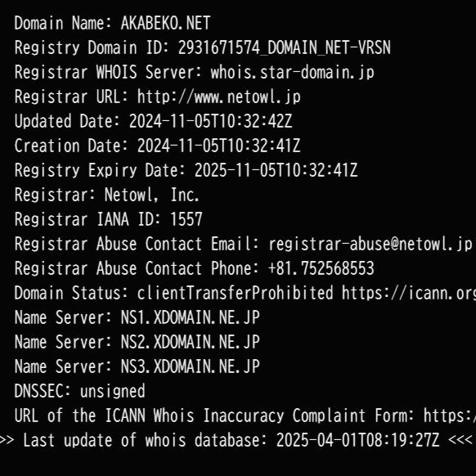Click the AKABEKO.NET domain name text
Screen dimensions: 476x476
tap(165, 23)
